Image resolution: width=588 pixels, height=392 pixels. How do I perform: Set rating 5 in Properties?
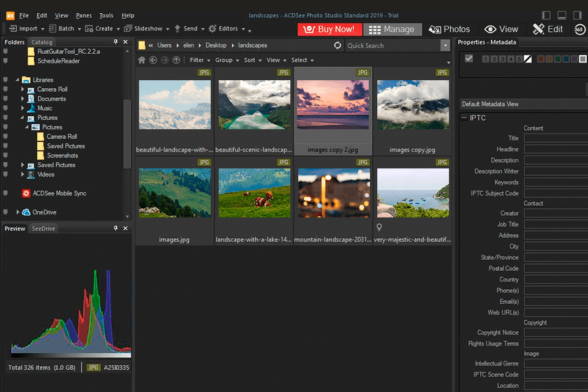519,59
